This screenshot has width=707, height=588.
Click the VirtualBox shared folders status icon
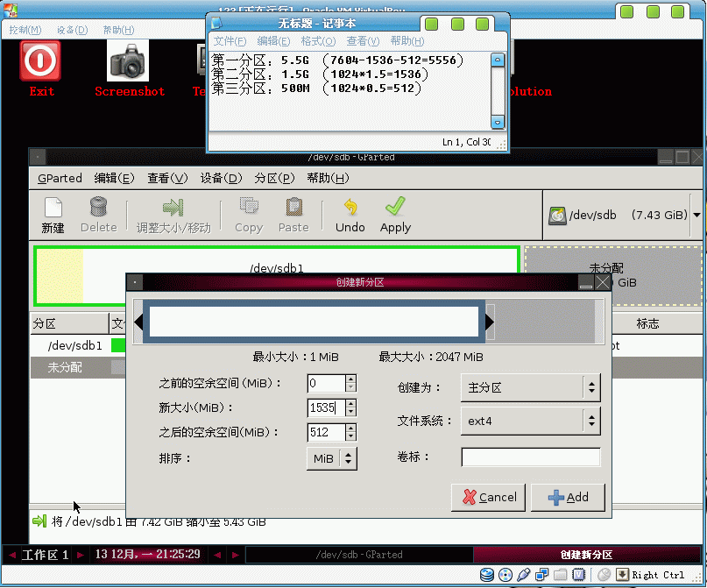coord(560,575)
